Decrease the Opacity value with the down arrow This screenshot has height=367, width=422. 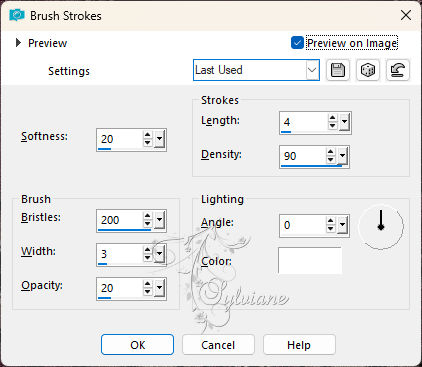tap(147, 292)
